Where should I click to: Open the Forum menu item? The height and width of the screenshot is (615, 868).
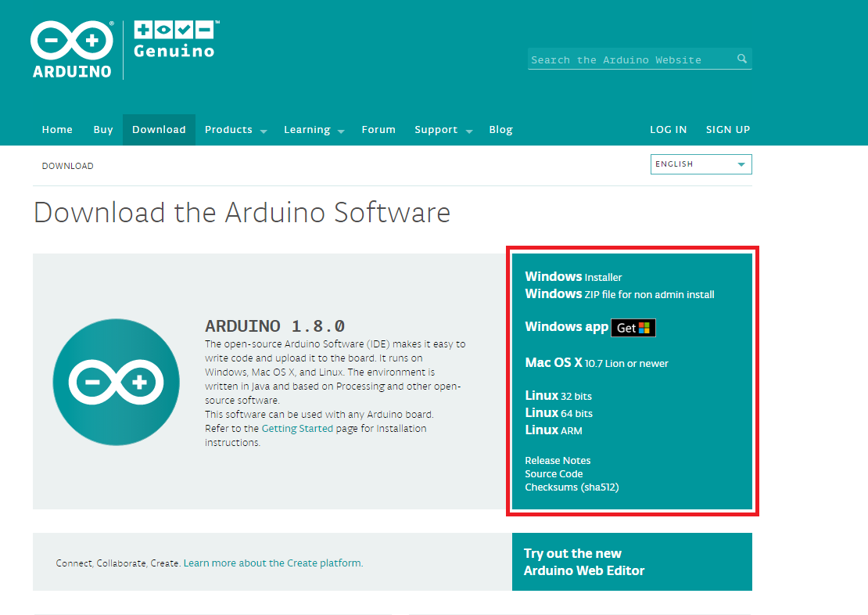pos(378,130)
